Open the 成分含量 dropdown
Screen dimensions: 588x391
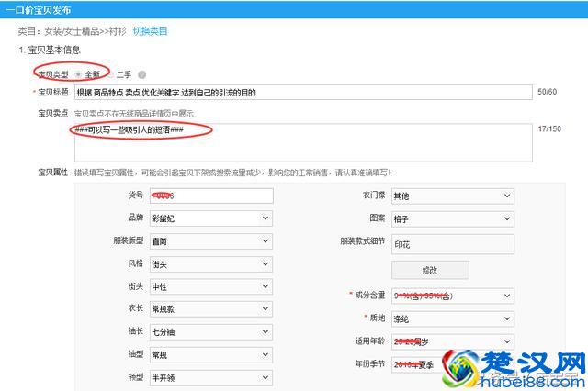coord(452,296)
